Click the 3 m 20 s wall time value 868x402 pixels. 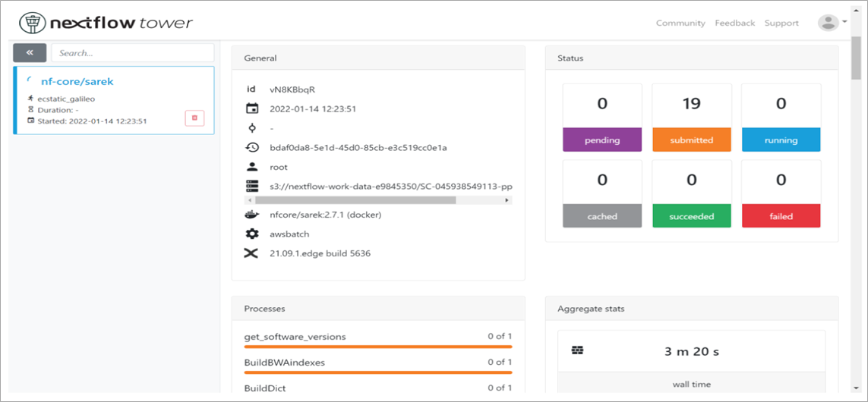point(691,351)
